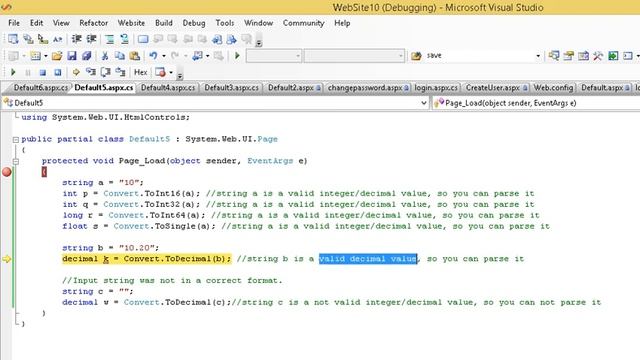Click the Cut scissors icon
This screenshot has width=640, height=360.
pyautogui.click(x=105, y=56)
